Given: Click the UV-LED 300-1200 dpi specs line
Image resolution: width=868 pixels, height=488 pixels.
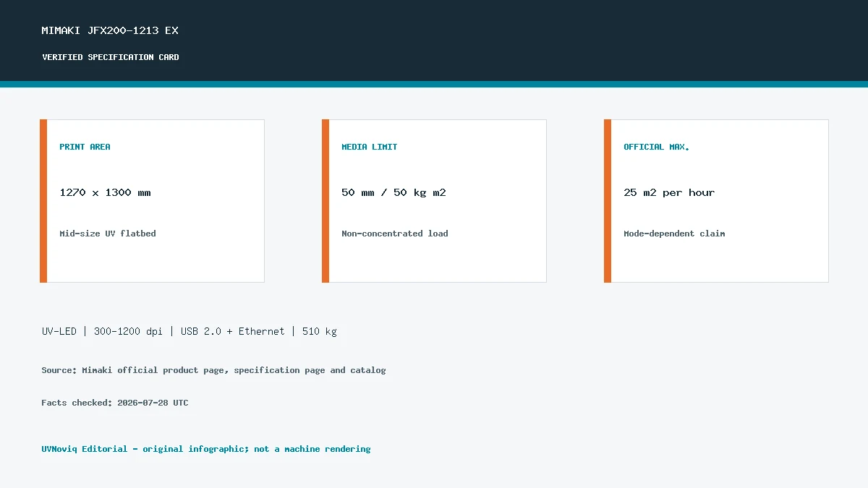Looking at the screenshot, I should pos(190,331).
